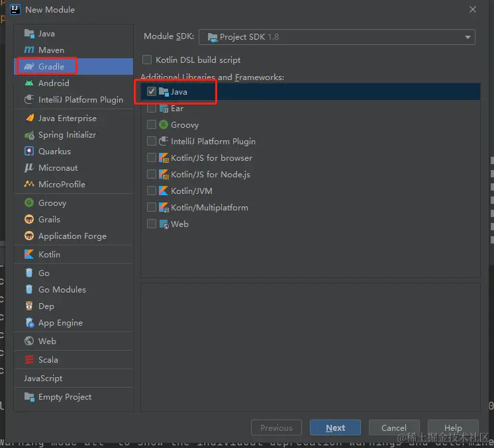Image resolution: width=494 pixels, height=448 pixels.
Task: Select the JavaScript module type
Action: [x=74, y=378]
